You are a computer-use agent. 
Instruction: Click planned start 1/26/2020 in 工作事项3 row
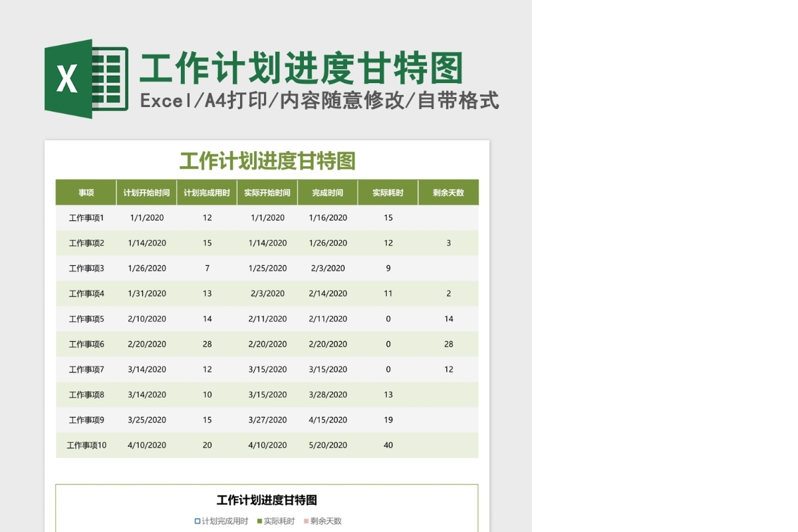point(147,268)
